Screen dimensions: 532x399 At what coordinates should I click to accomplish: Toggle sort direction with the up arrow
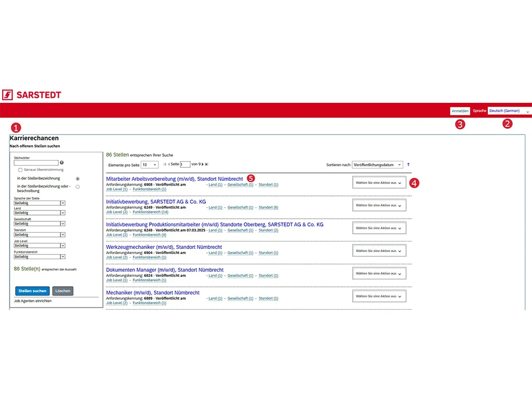coord(408,165)
